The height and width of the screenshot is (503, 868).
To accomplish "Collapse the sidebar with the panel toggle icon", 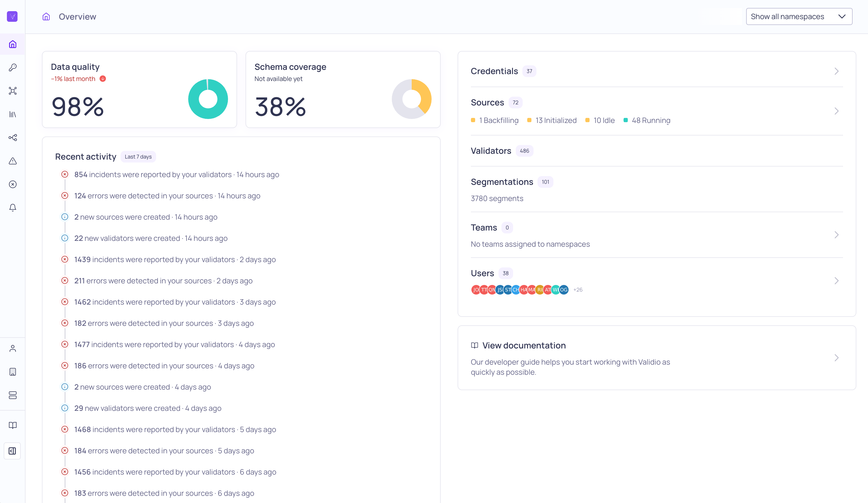I will 12,451.
